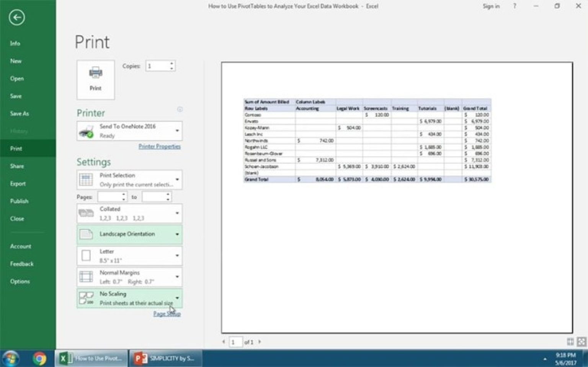588x367 pixels.
Task: Switch to the SIMPLICITY PowerPoint on the taskbar
Action: (165, 358)
